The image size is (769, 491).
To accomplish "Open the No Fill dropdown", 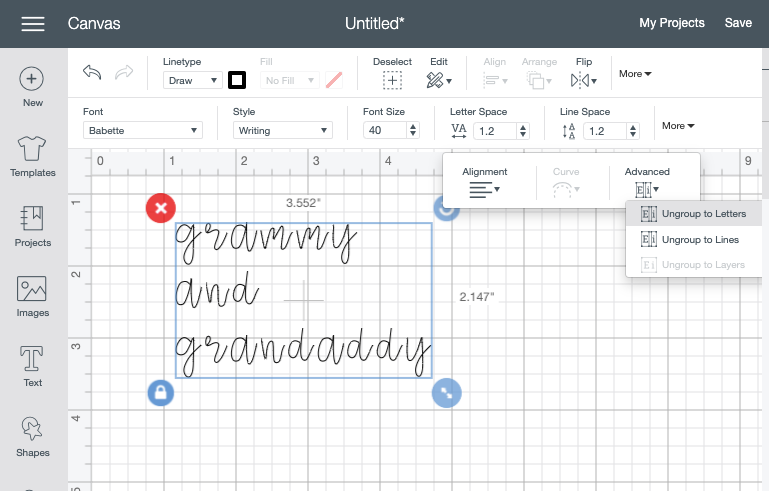I will [x=289, y=80].
